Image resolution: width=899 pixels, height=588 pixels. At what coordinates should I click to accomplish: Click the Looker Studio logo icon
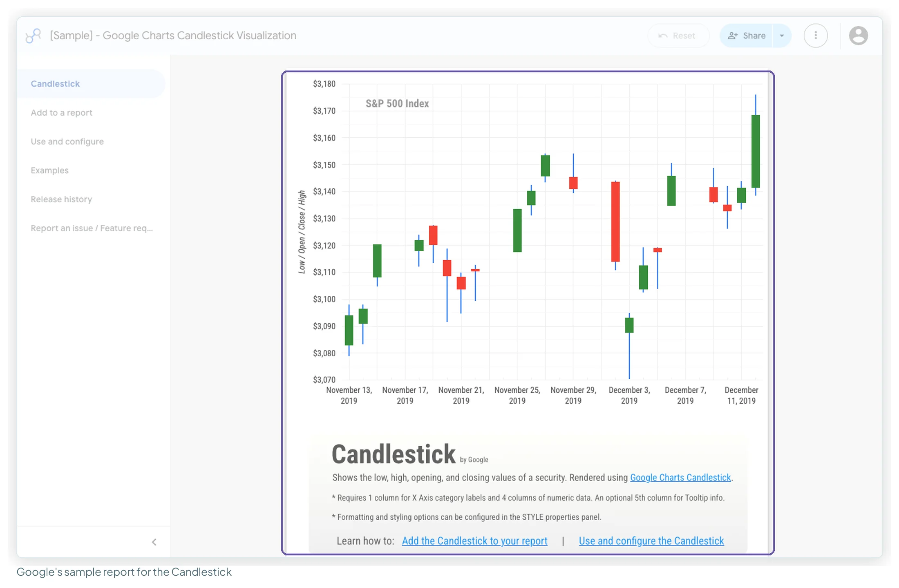[33, 36]
